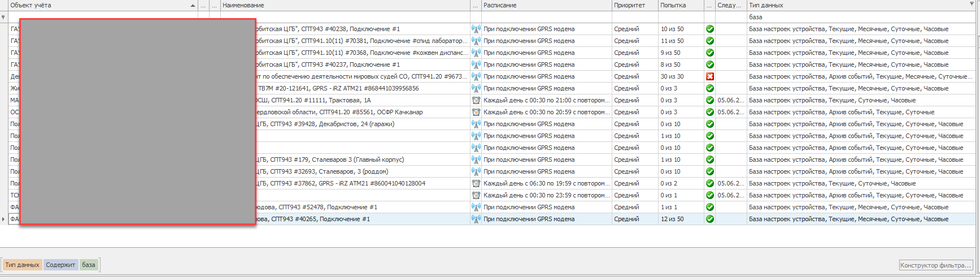Click filter row cell under Наименование column
Viewport: 980px width, 280px height.
coord(346,17)
